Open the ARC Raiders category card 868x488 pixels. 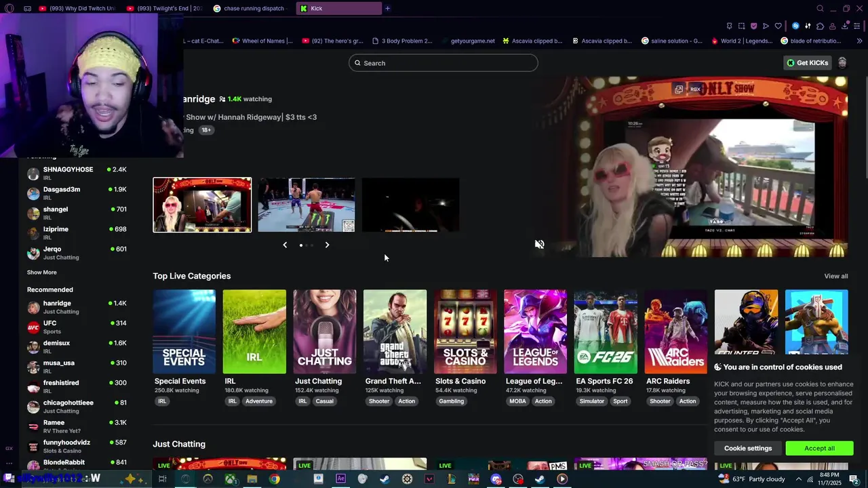(x=675, y=331)
